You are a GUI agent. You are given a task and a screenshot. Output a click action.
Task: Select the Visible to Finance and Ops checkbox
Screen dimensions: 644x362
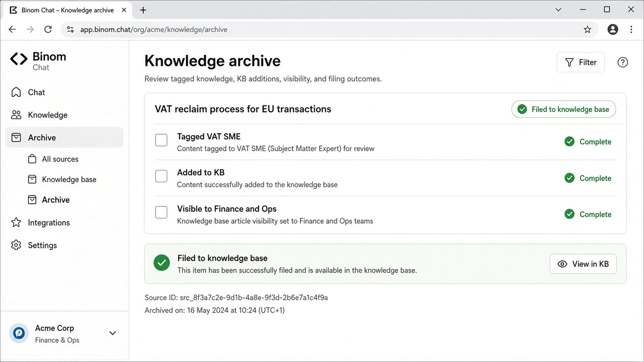point(161,213)
